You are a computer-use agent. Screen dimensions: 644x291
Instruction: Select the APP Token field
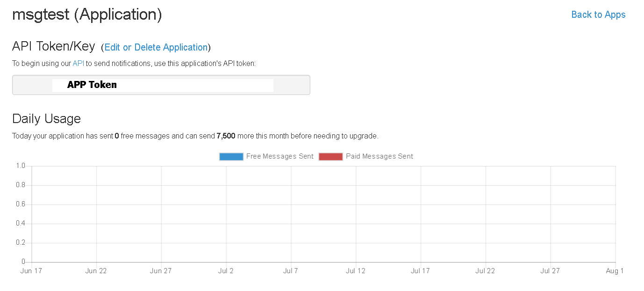161,85
